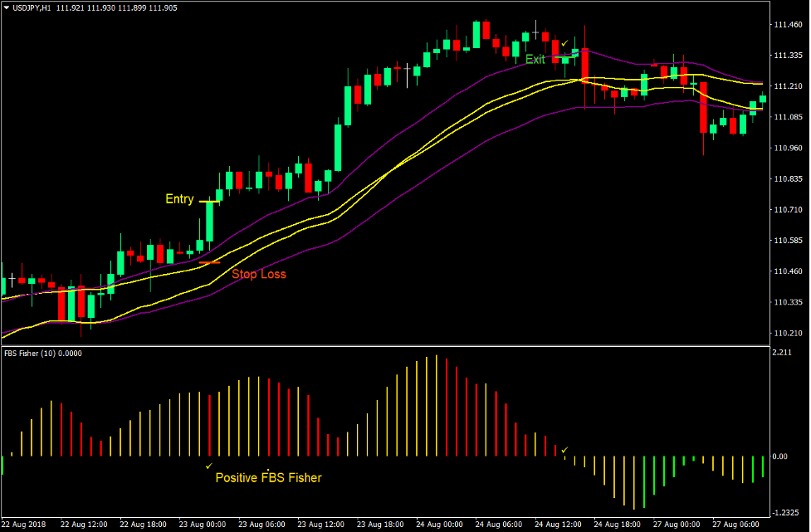The width and height of the screenshot is (811, 532).
Task: Click the yellow checkmark near the Exit label
Action: [x=564, y=42]
